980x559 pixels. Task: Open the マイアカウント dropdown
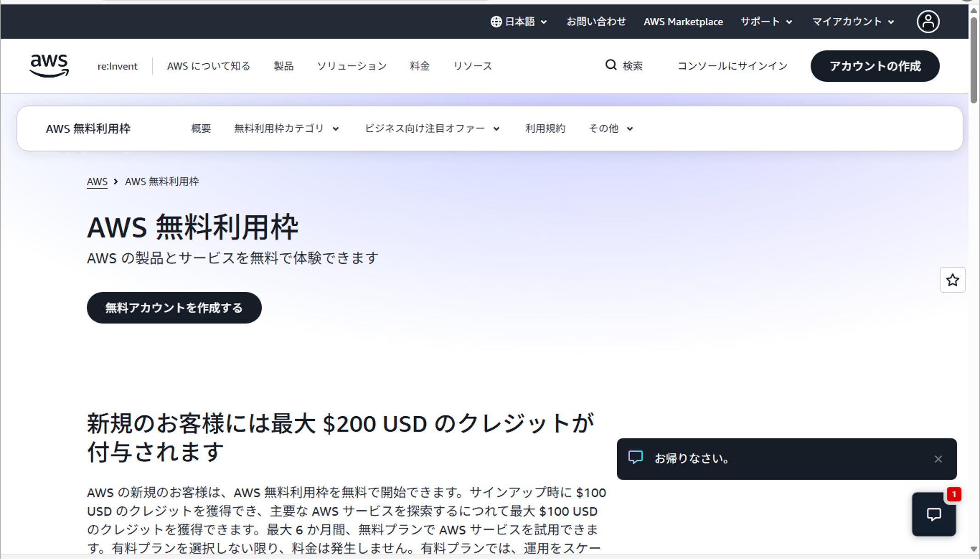pyautogui.click(x=853, y=22)
